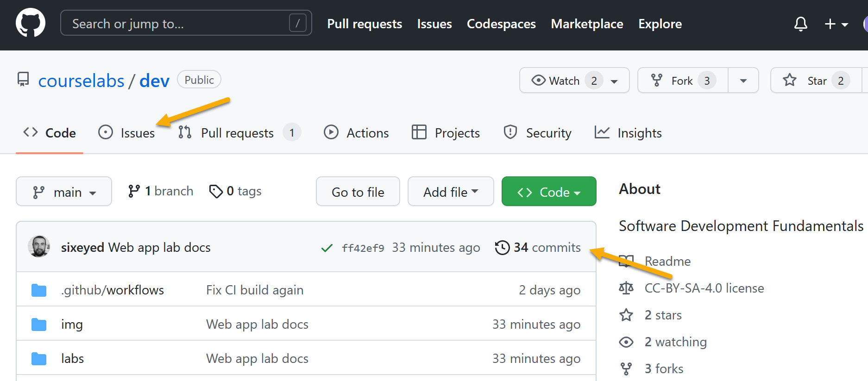The height and width of the screenshot is (381, 868).
Task: Click the star count badge 2
Action: (x=841, y=81)
